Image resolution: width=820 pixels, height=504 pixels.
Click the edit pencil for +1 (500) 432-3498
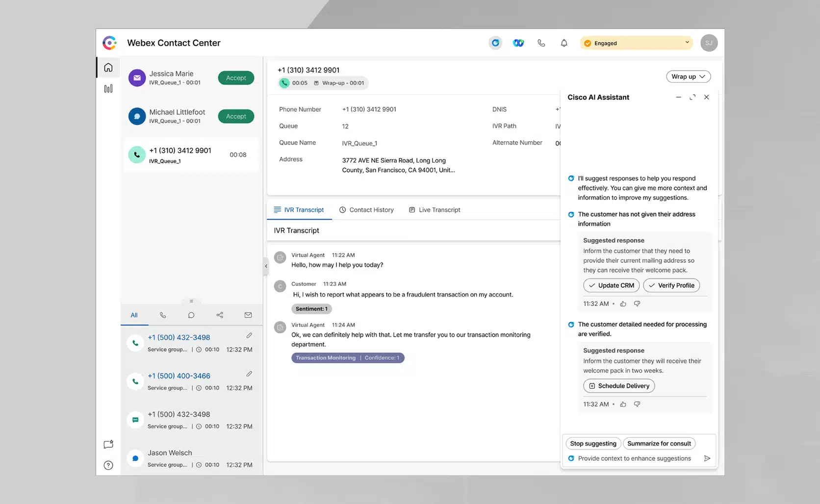(249, 335)
